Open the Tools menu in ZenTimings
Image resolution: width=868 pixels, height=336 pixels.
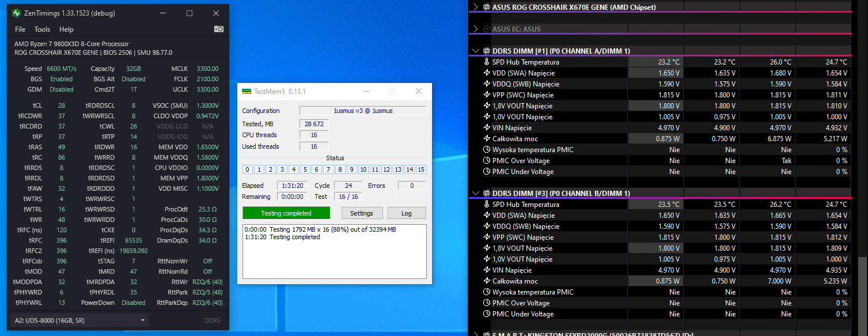[x=42, y=29]
